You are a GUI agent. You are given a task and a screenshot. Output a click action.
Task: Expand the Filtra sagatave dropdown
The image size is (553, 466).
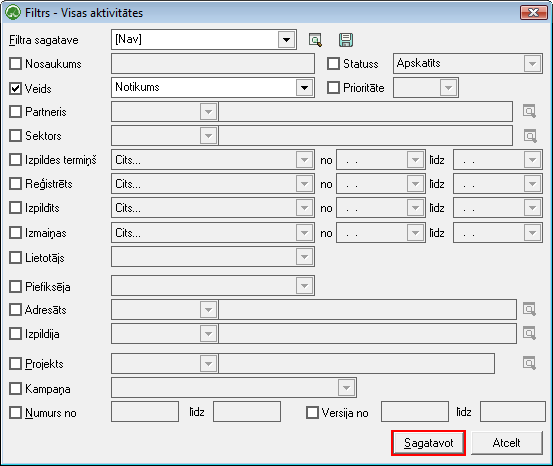click(286, 40)
